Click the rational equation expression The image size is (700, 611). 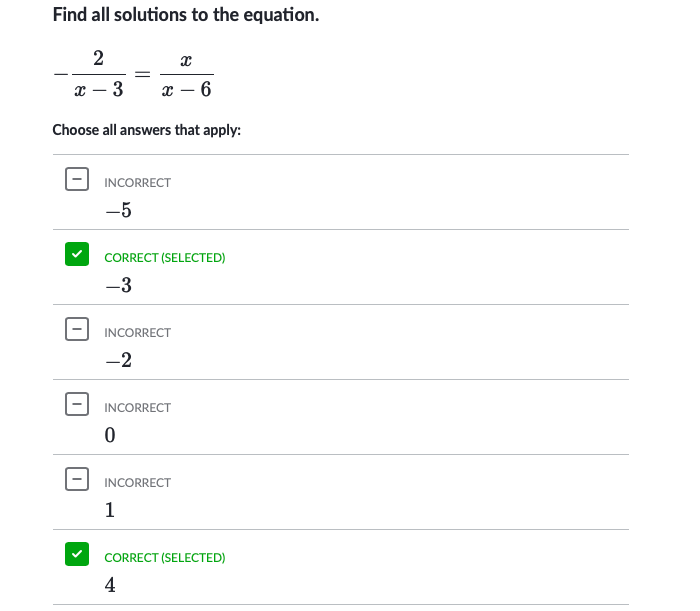click(133, 74)
